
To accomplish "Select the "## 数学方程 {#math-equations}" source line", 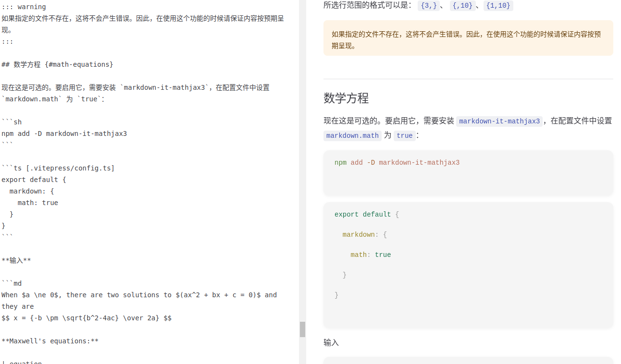I will click(57, 64).
